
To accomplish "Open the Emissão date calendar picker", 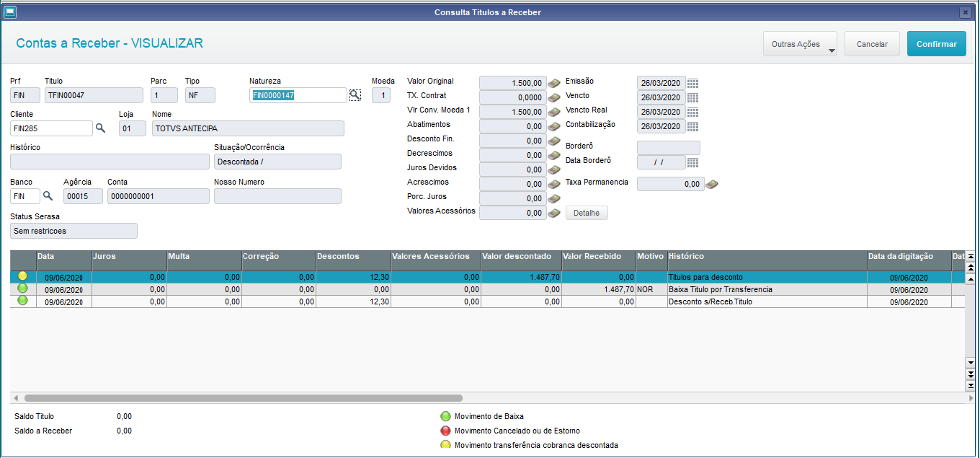I will 692,83.
